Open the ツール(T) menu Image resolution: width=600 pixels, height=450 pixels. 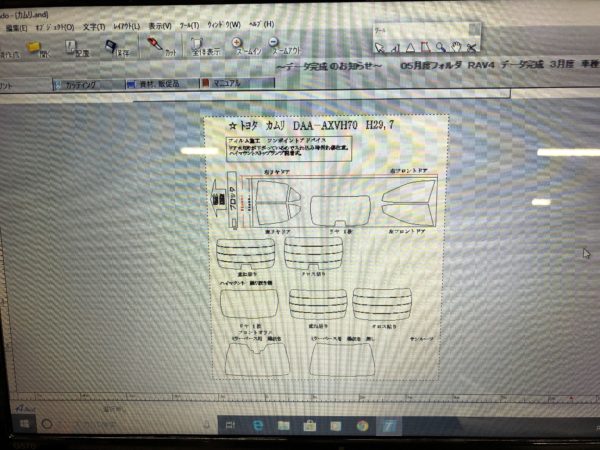(x=189, y=26)
